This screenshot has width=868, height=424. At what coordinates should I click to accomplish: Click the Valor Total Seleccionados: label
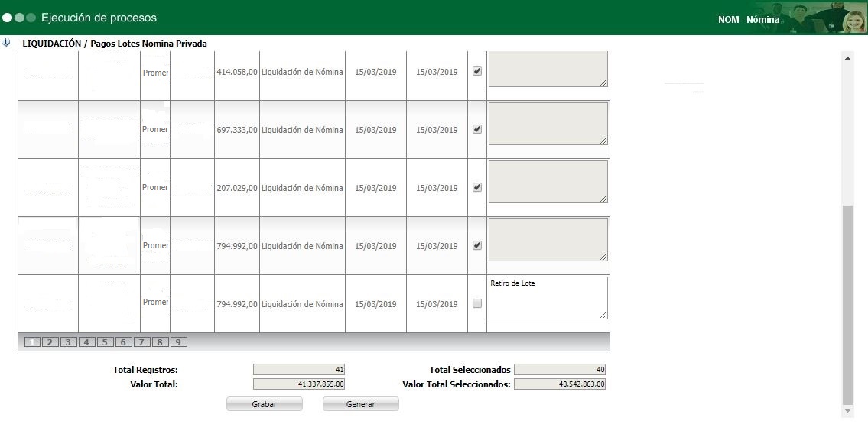point(457,384)
